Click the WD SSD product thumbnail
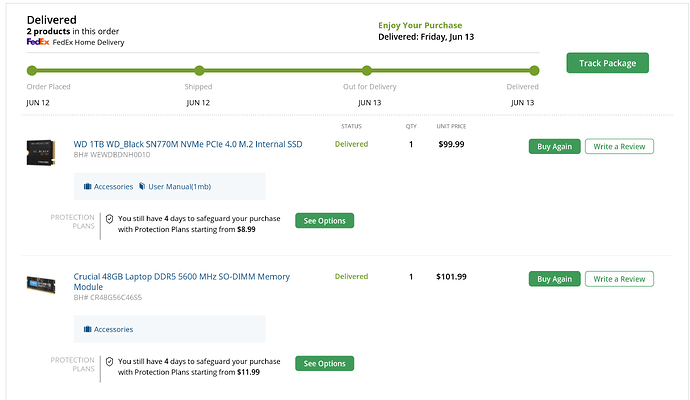690x400 pixels. (x=40, y=153)
